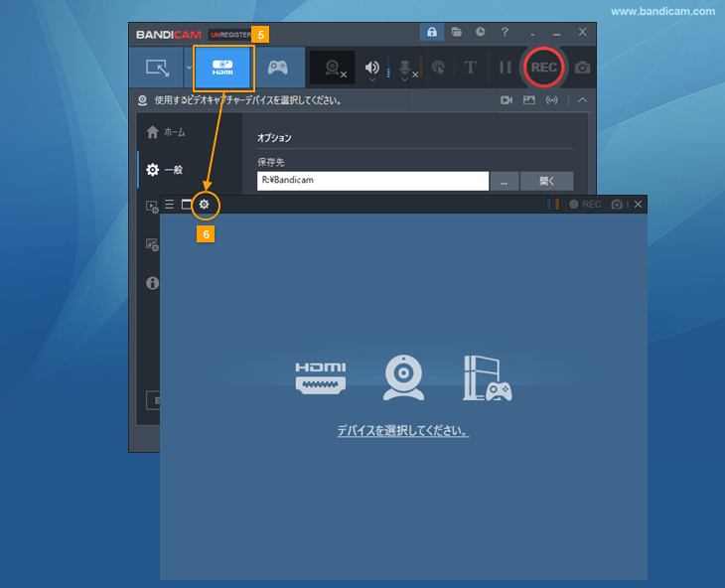Minimize Bandicam to tray with small dash button
725x588 pixels.
(x=532, y=34)
